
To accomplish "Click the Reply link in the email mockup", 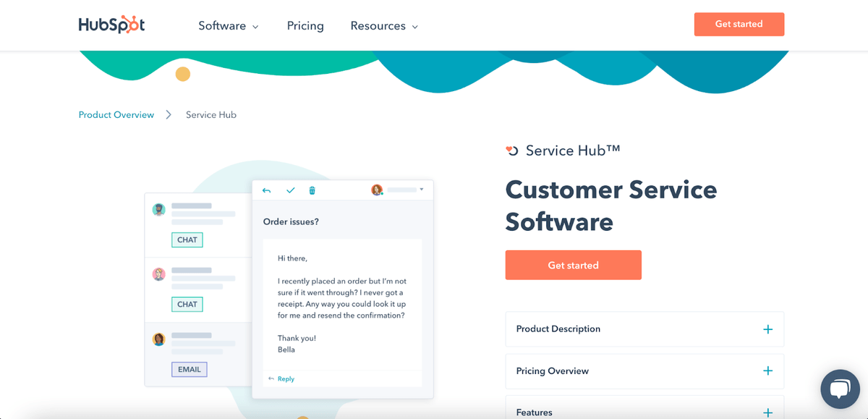I will pyautogui.click(x=286, y=378).
